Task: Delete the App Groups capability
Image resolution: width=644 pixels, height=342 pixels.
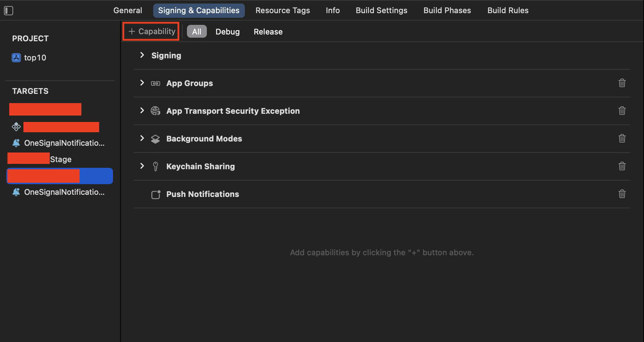Action: coord(622,83)
